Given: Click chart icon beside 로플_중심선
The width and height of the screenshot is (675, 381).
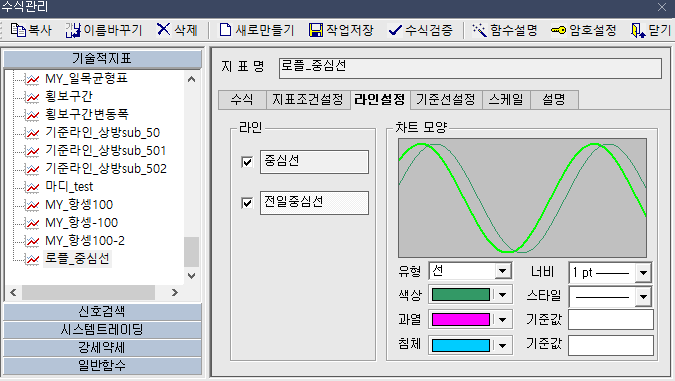Looking at the screenshot, I should (x=32, y=259).
